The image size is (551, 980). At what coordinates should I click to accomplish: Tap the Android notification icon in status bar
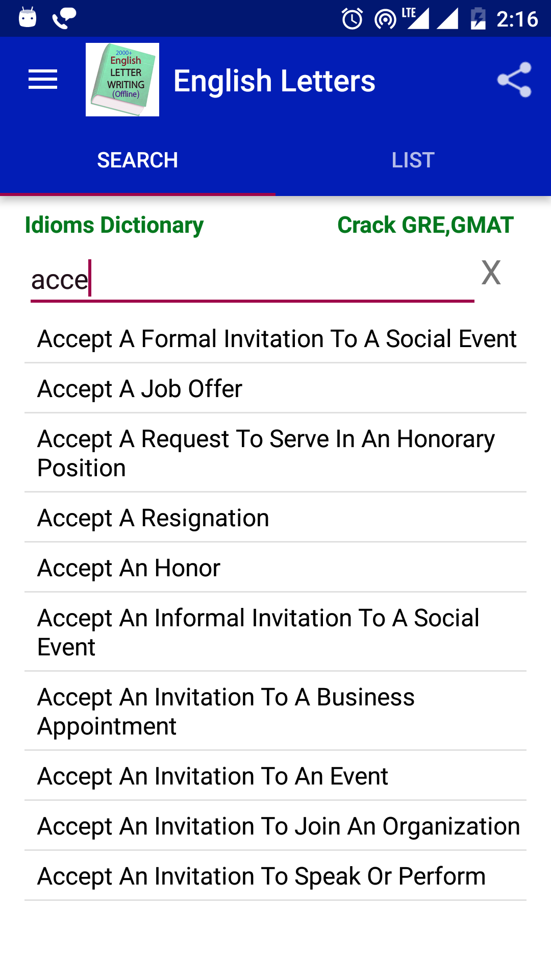click(28, 18)
